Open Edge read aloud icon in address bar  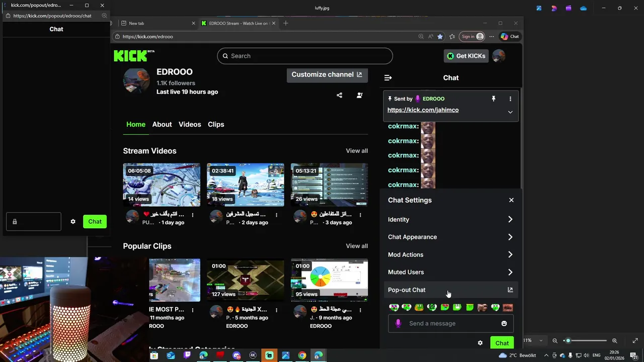pyautogui.click(x=431, y=36)
